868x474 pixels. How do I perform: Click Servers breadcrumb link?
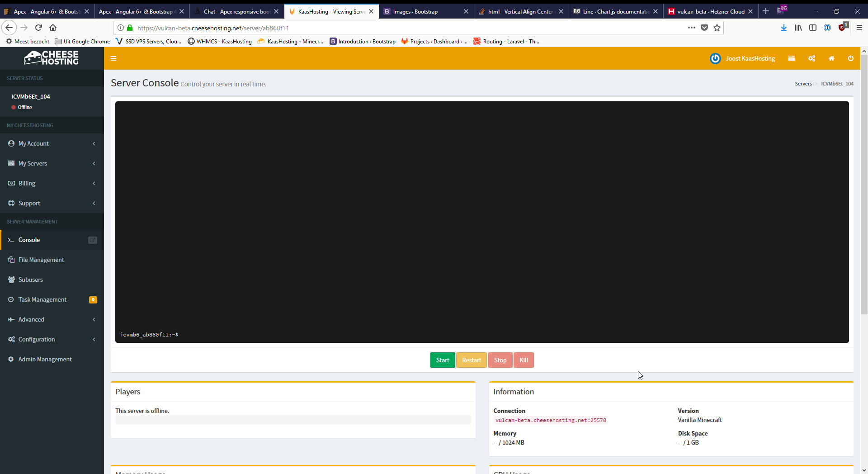click(x=803, y=84)
